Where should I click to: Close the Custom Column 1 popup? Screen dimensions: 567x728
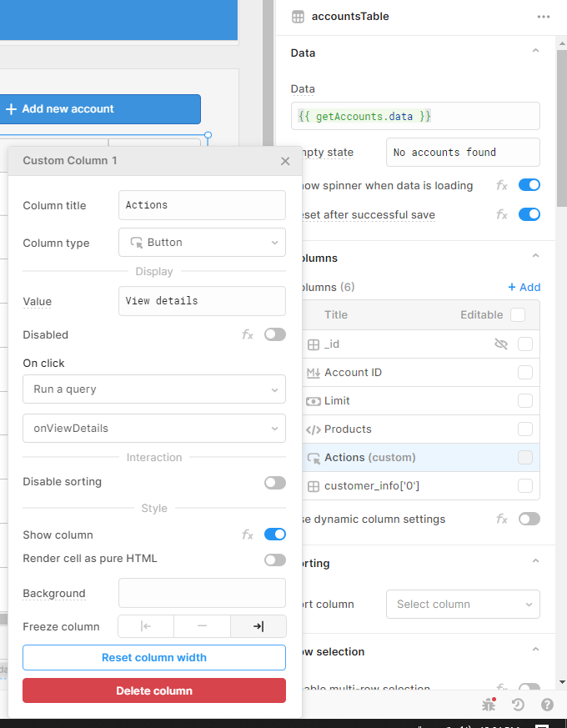click(285, 161)
